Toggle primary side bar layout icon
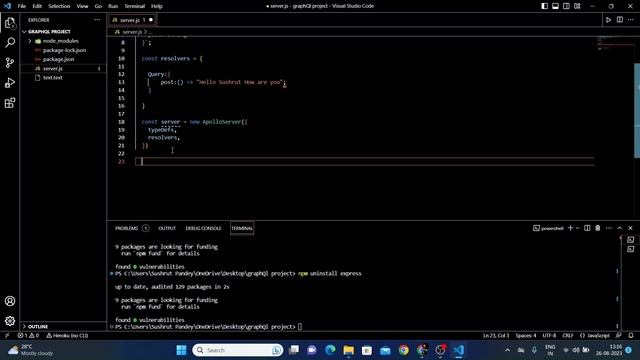The image size is (640, 360). tap(544, 6)
